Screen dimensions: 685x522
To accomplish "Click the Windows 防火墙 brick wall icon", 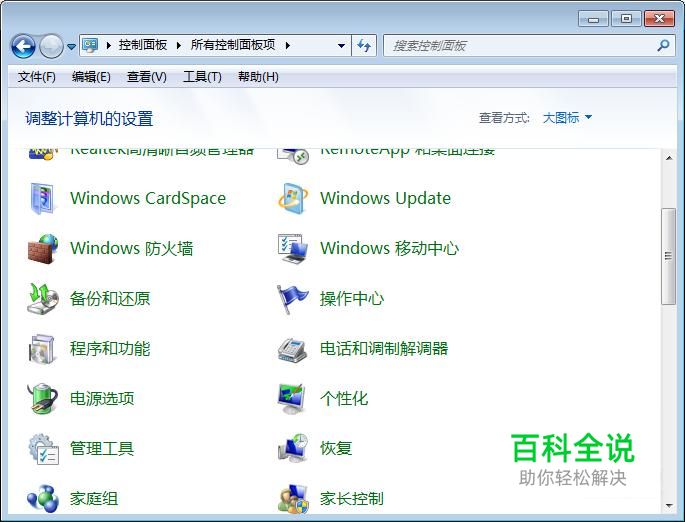I will pyautogui.click(x=43, y=249).
